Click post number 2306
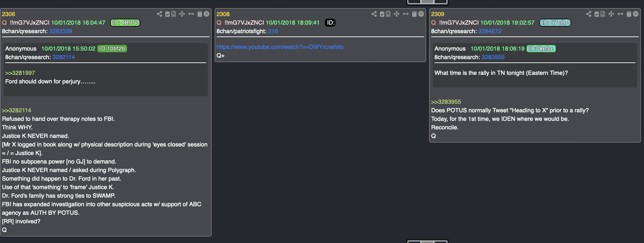Image resolution: width=644 pixels, height=243 pixels. [9, 14]
